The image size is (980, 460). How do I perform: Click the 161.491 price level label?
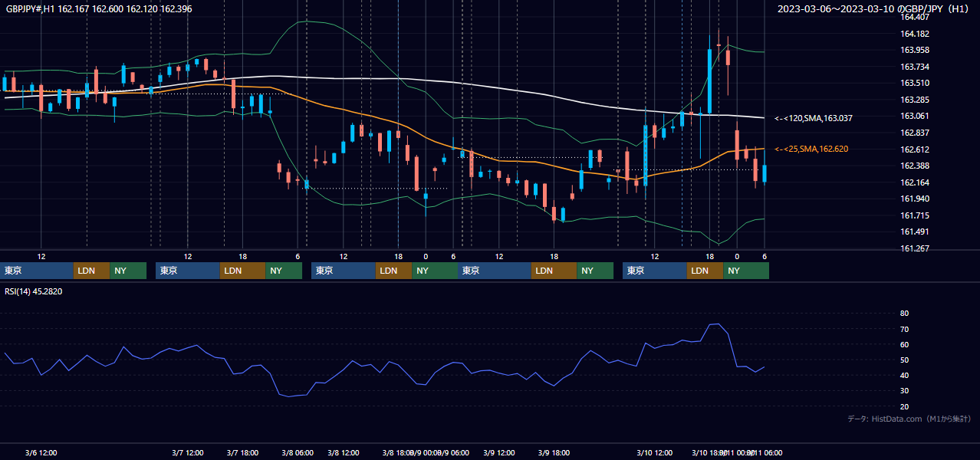coord(914,232)
